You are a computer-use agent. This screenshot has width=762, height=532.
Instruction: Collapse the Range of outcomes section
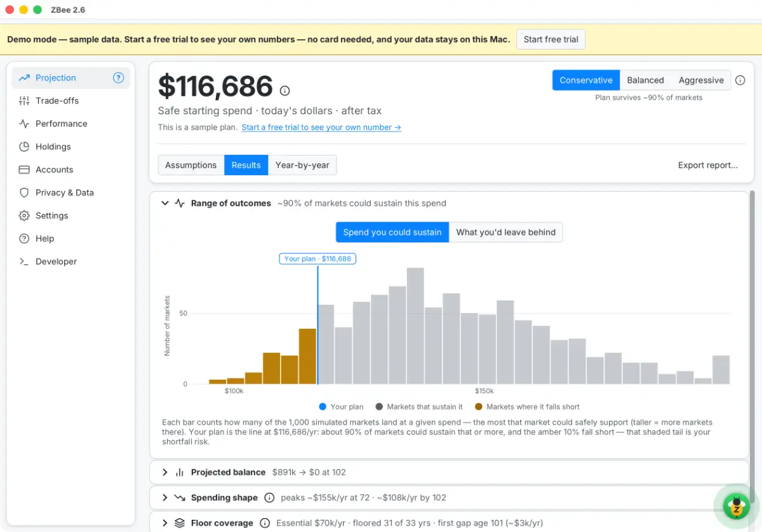(x=165, y=204)
